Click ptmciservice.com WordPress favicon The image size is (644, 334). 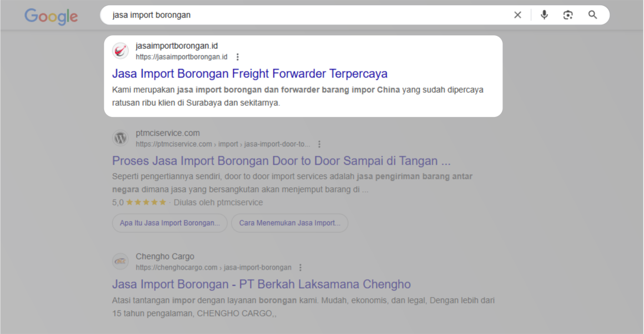(x=120, y=139)
